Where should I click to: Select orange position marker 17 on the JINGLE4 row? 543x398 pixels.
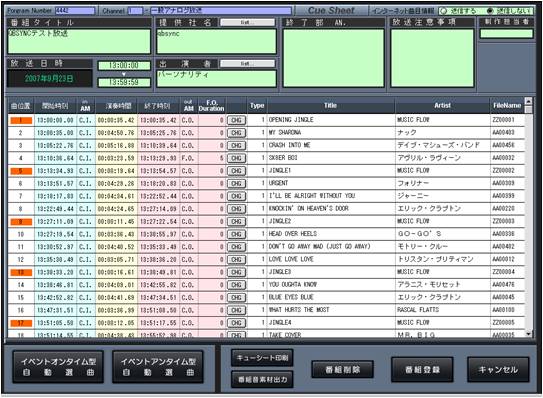tap(21, 323)
